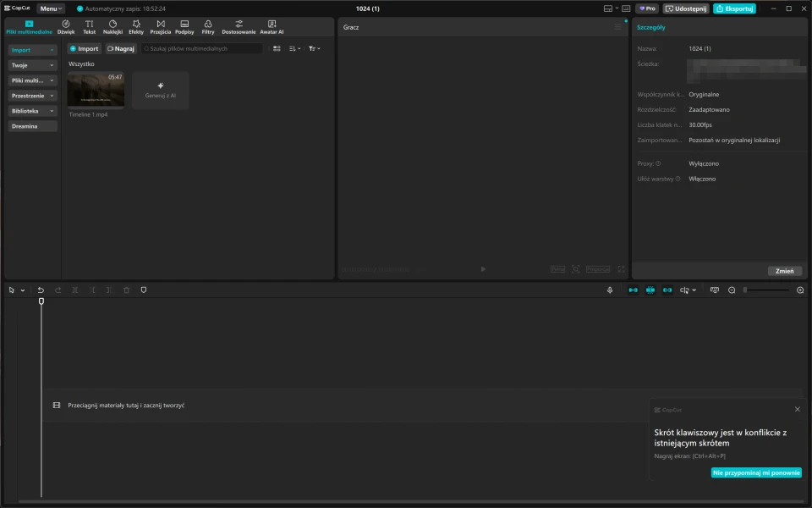Click the Filtry filters icon
The width and height of the screenshot is (812, 508).
point(208,26)
